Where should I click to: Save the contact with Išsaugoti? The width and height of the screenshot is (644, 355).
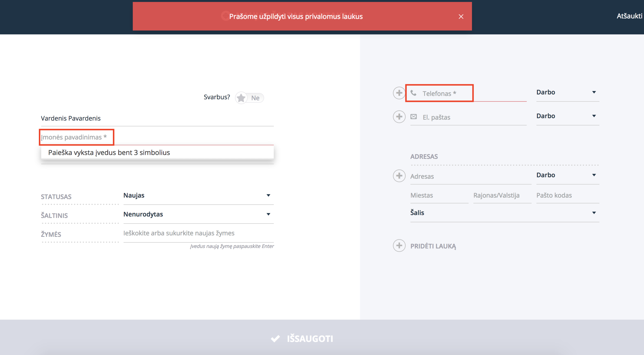tap(302, 339)
